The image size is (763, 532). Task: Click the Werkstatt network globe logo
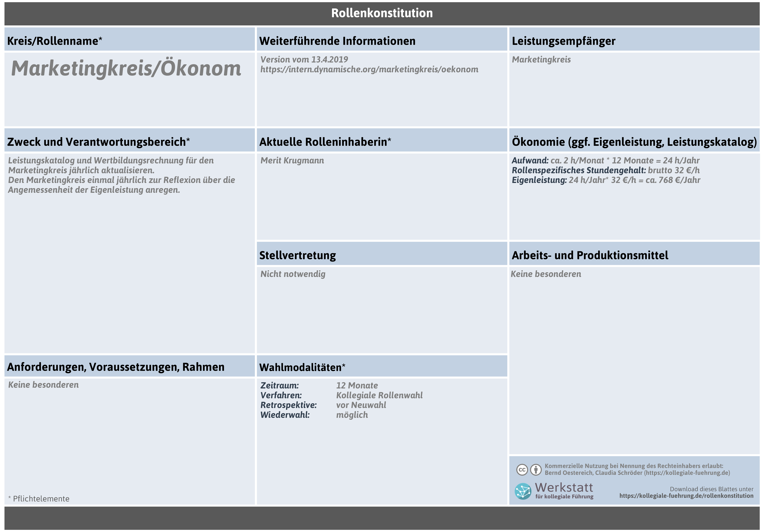pyautogui.click(x=523, y=491)
